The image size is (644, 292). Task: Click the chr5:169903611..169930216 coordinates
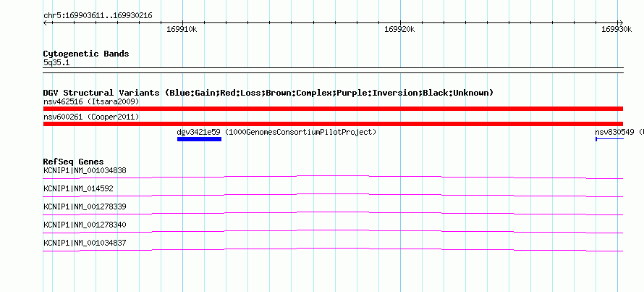(98, 16)
